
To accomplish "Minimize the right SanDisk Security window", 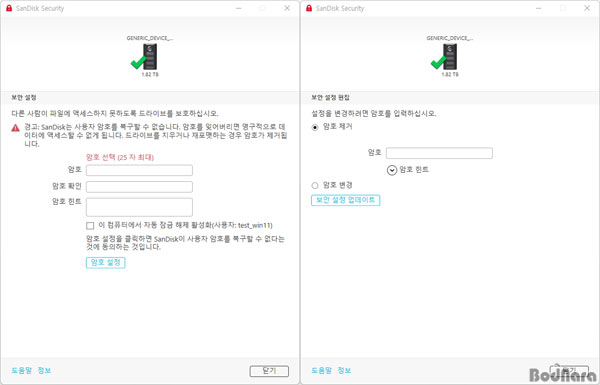I will [x=539, y=8].
